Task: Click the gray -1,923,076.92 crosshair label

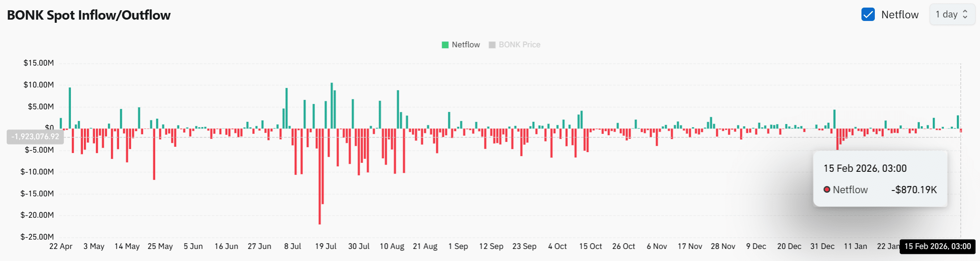Action: coord(35,137)
